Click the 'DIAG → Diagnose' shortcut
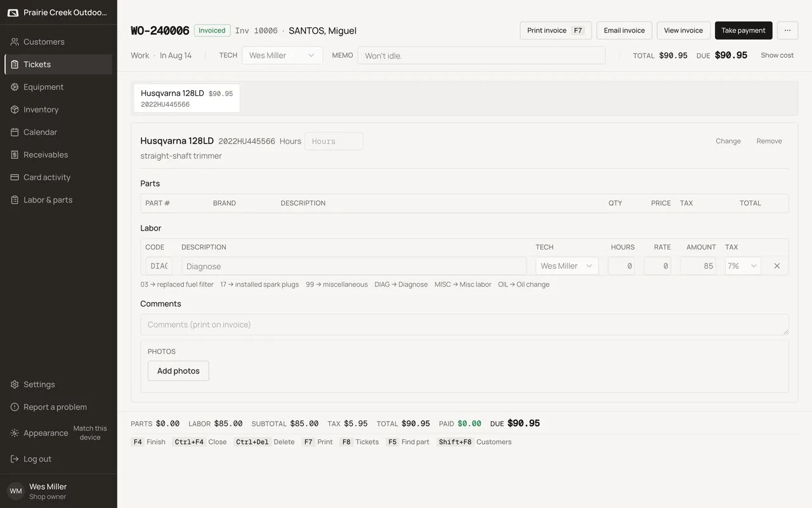Viewport: 812px width, 508px height. [x=401, y=284]
